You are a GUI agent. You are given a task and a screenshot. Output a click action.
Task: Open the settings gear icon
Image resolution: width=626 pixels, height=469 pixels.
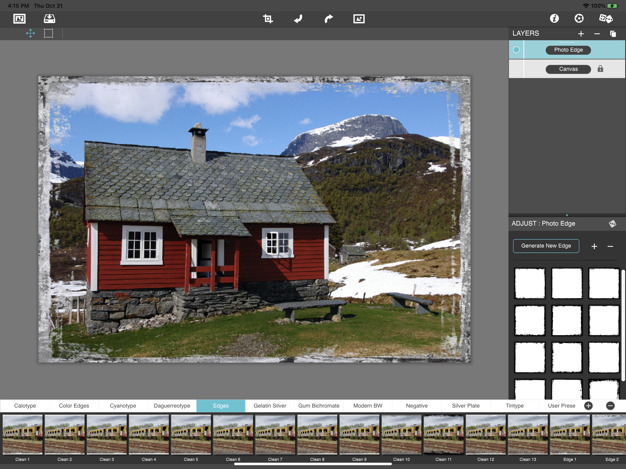(579, 18)
